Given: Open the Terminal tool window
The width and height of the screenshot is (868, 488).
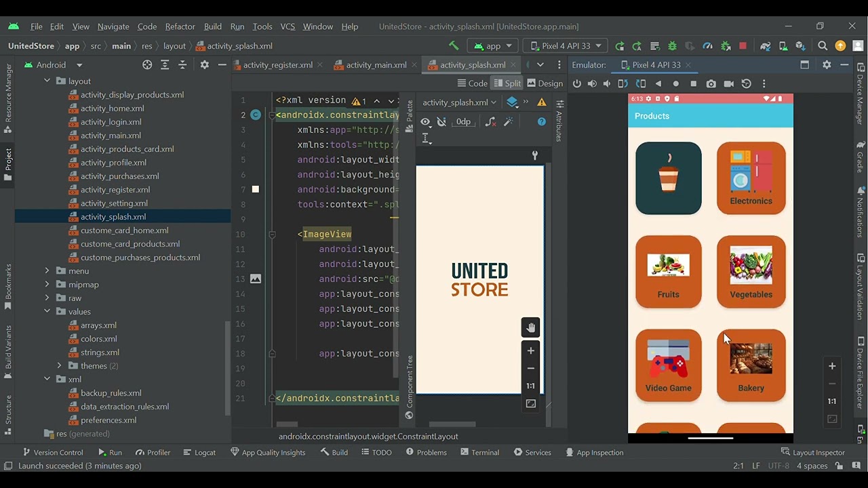Looking at the screenshot, I should [479, 453].
